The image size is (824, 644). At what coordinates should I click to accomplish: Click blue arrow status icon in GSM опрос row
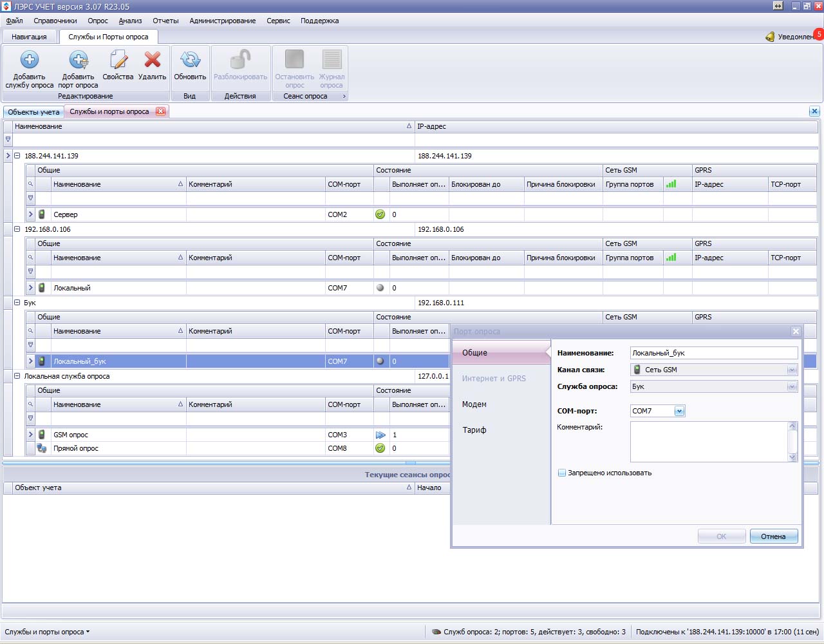point(380,435)
